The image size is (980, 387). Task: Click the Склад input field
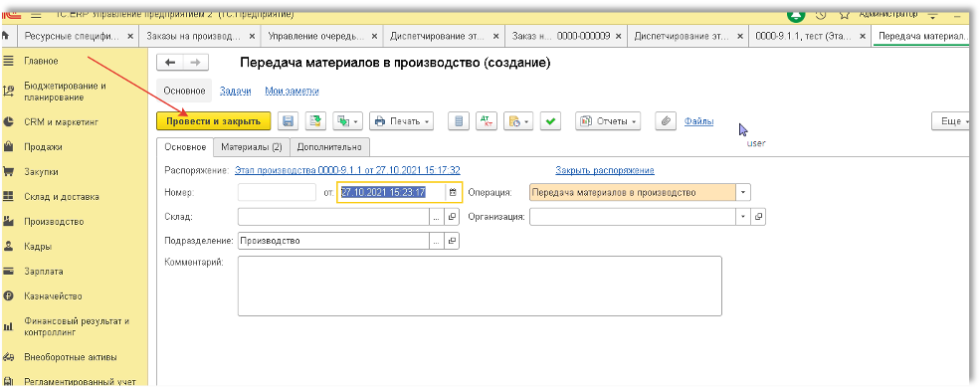(x=333, y=216)
